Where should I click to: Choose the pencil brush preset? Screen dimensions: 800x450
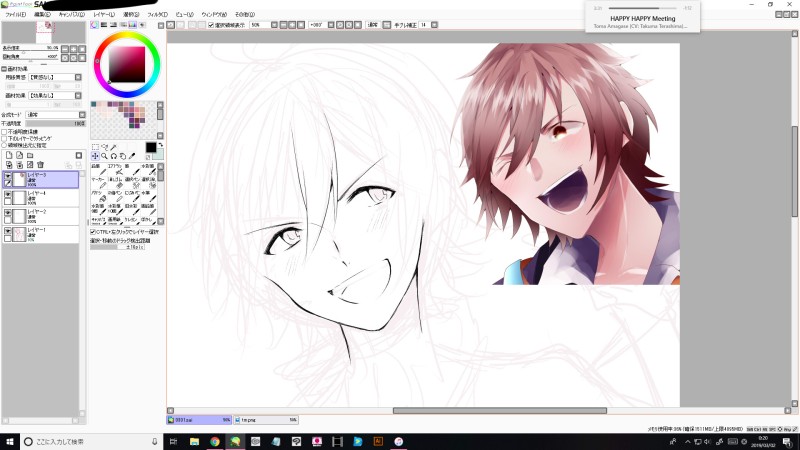pyautogui.click(x=100, y=170)
